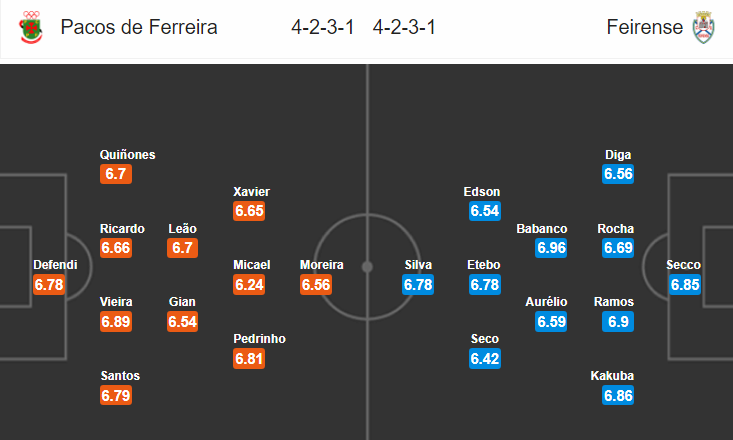Click Micael's 6.24 rating badge
Screen dimensions: 733x440
(x=249, y=284)
